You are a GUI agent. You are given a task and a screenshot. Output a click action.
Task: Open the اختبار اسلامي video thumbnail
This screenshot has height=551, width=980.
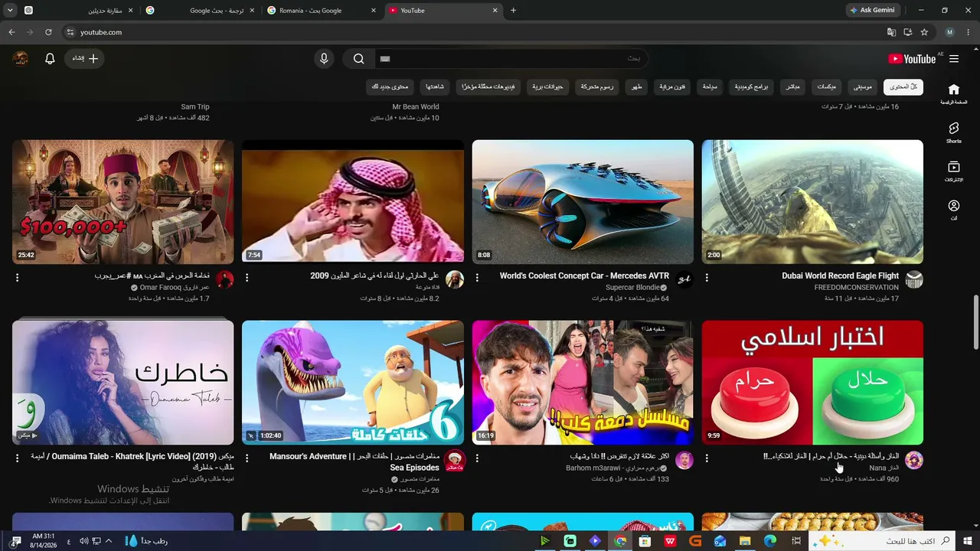click(812, 383)
